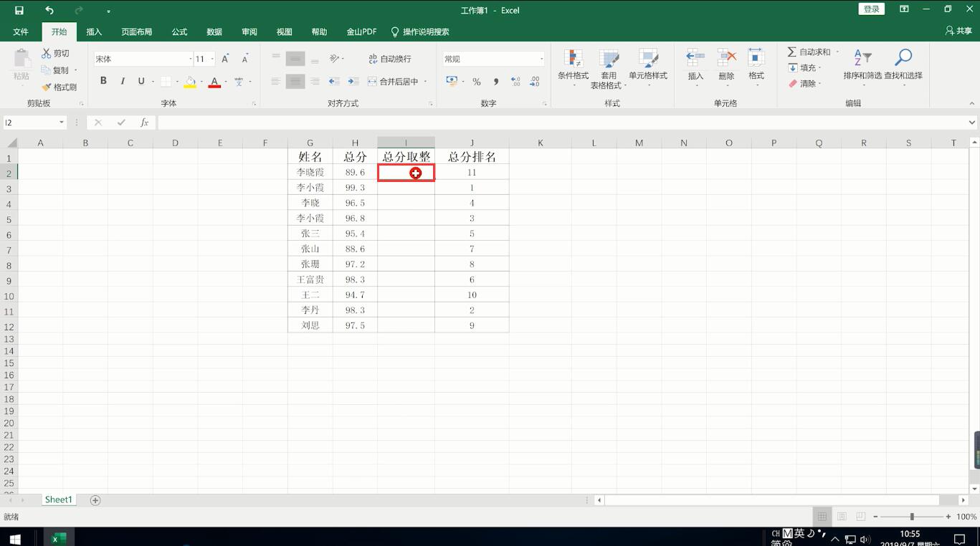Click the Cut scissors icon
Viewport: 980px width, 546px height.
[47, 53]
